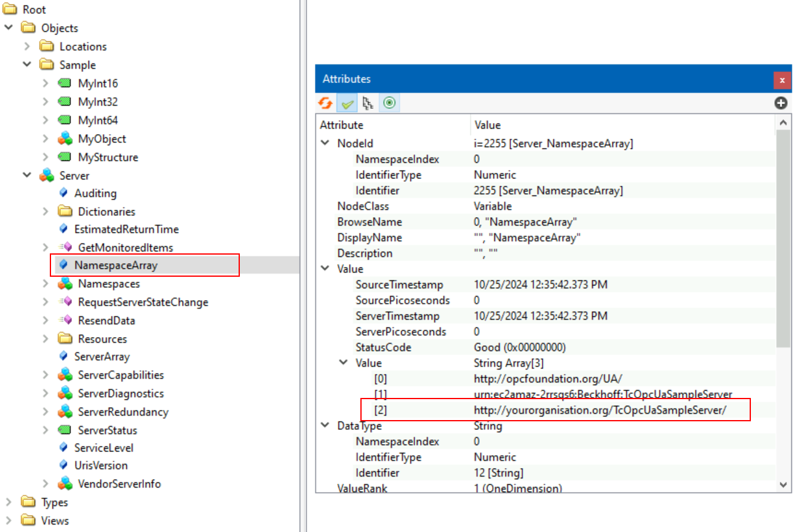Collapse the Objects tree node
The height and width of the screenshot is (532, 805).
[9, 28]
